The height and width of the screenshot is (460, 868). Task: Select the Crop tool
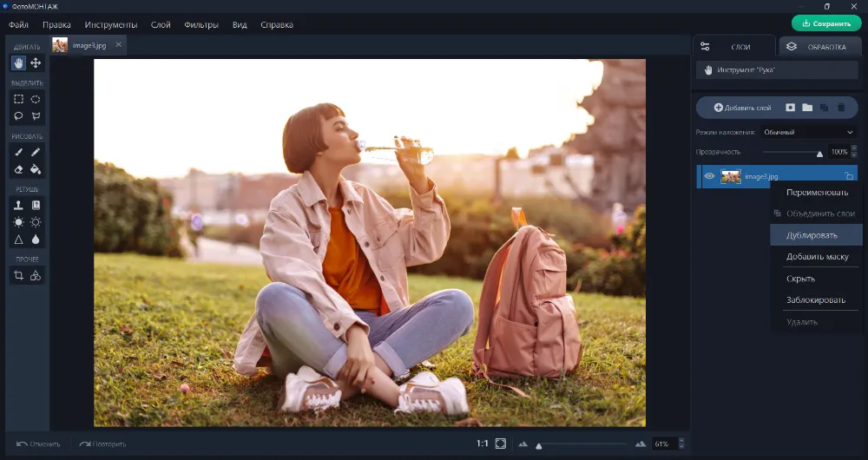18,275
